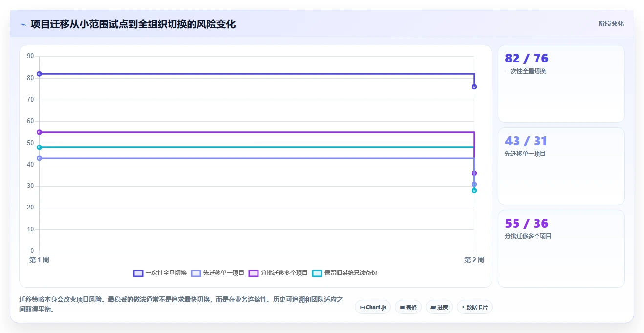Screen dimensions: 644x333
Task: Click the Chart.js tag
Action: [x=373, y=307]
